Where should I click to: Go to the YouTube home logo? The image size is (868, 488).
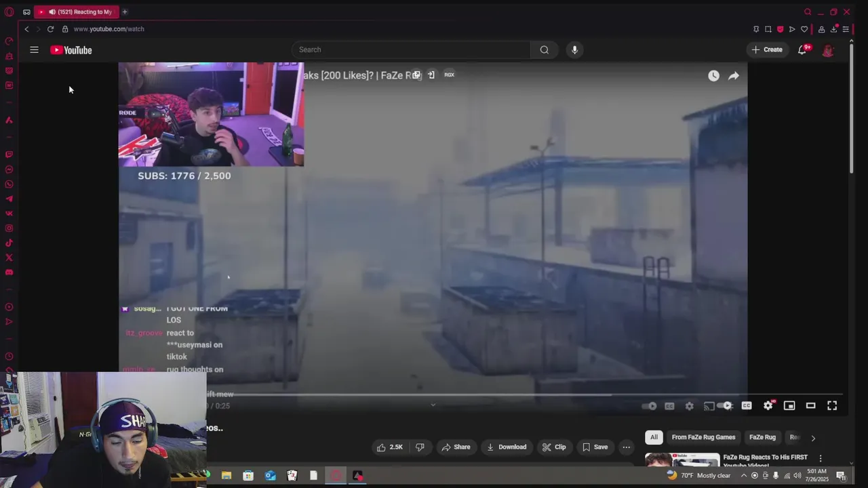pos(71,50)
